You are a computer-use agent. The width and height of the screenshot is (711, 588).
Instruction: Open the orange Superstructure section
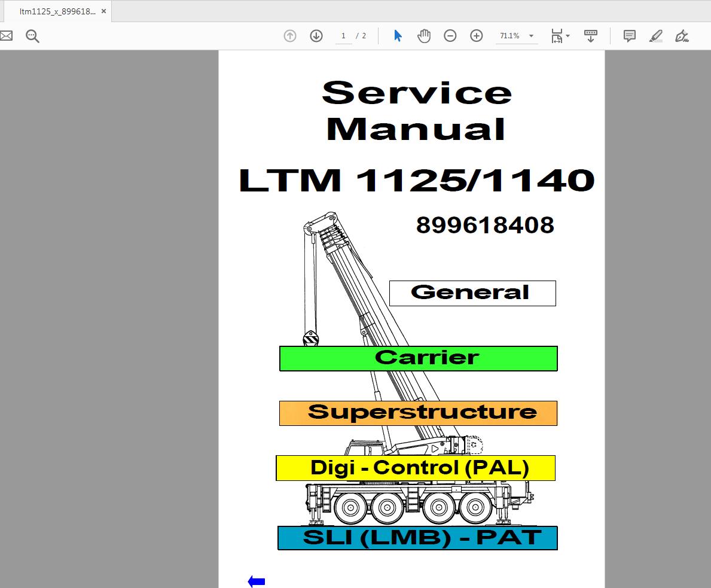(x=418, y=413)
